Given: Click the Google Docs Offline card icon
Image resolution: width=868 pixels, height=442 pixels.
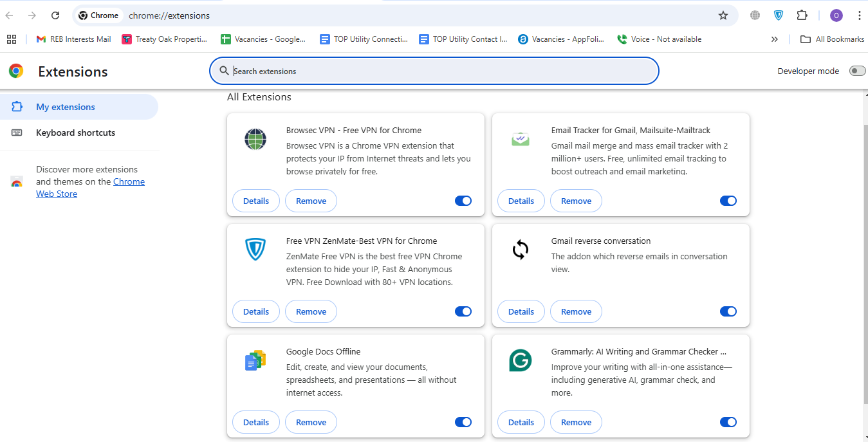Looking at the screenshot, I should [x=255, y=360].
